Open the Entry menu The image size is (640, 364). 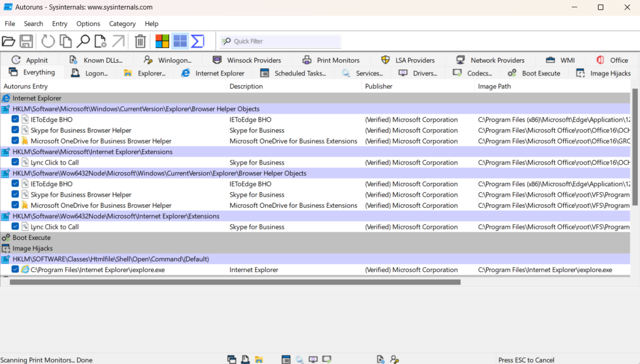(60, 23)
